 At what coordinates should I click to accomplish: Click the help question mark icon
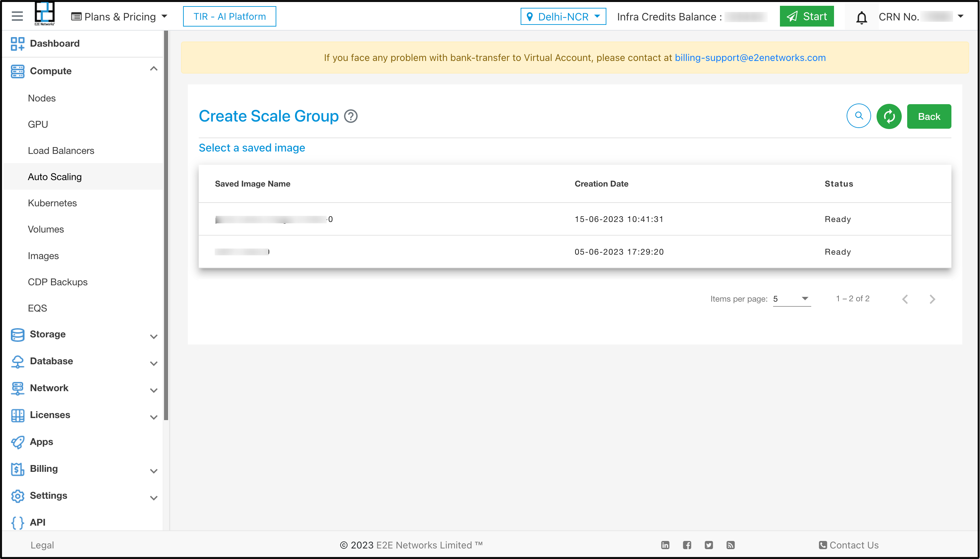(350, 116)
